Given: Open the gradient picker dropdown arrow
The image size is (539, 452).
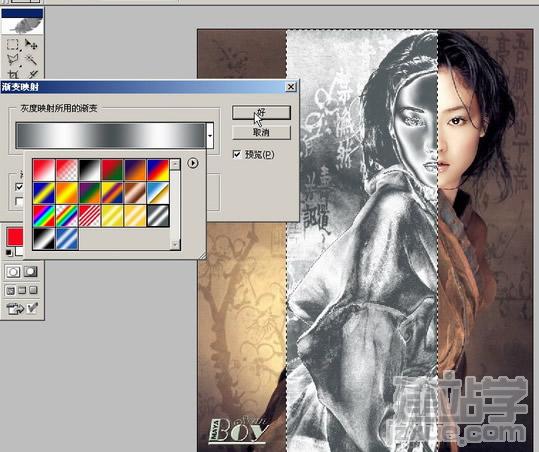Looking at the screenshot, I should coord(210,136).
